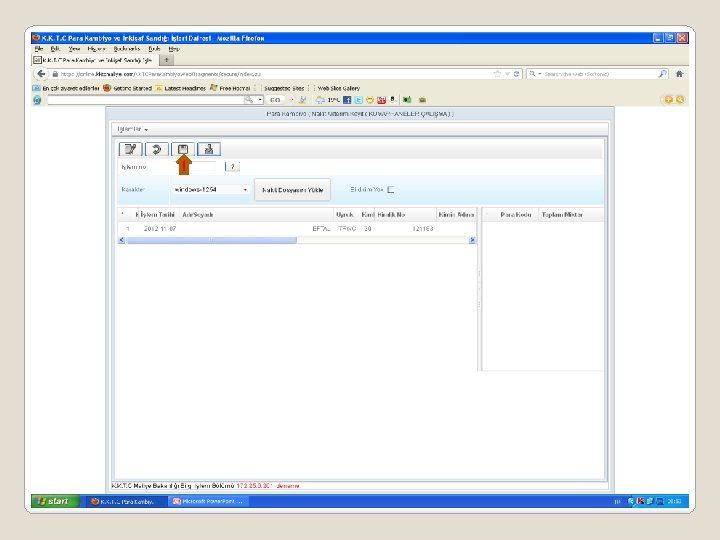Click the add-on toolbar GO button
This screenshot has height=540, width=720.
(x=275, y=100)
